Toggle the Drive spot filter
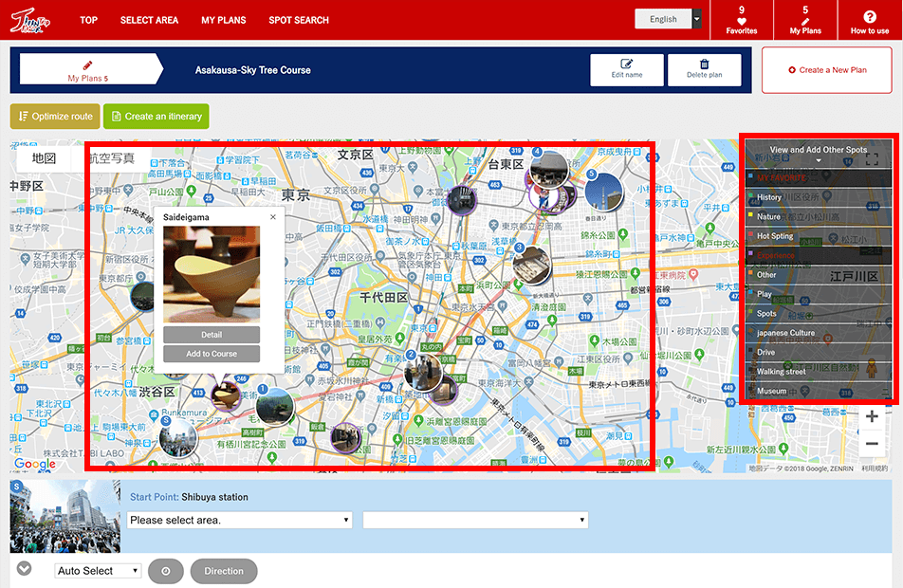 [x=819, y=352]
